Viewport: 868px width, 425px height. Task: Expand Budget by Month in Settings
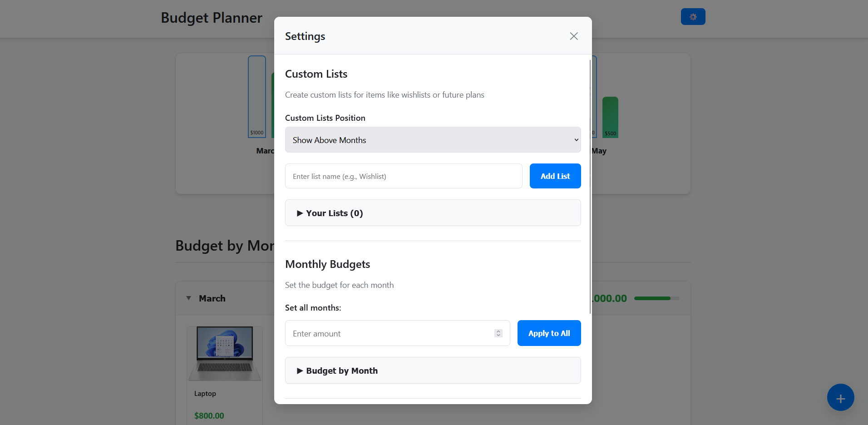point(433,371)
